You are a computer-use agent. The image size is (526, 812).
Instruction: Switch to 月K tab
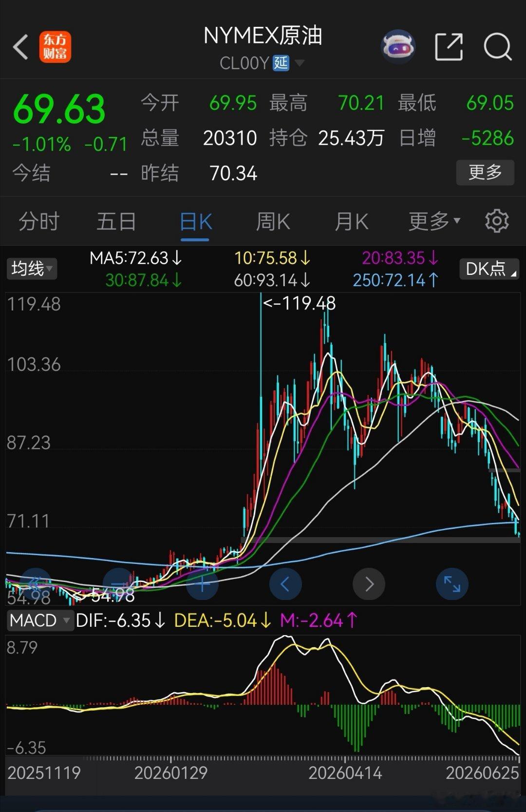(351, 222)
